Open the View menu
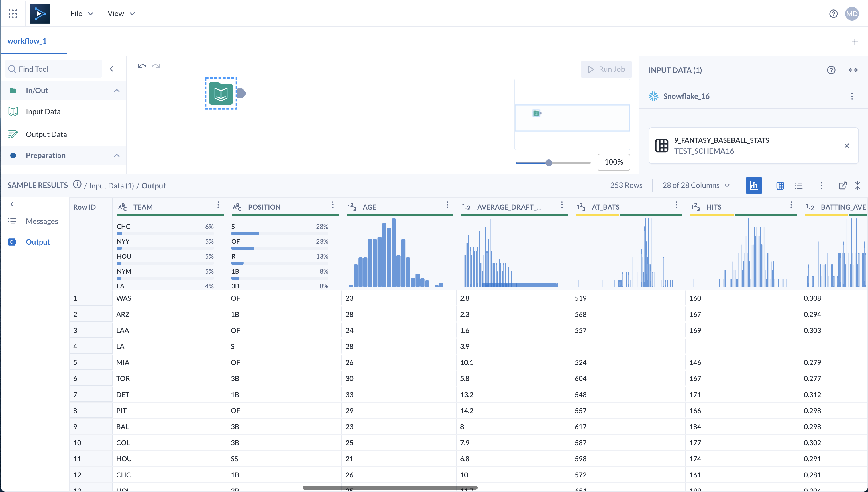 pyautogui.click(x=121, y=13)
